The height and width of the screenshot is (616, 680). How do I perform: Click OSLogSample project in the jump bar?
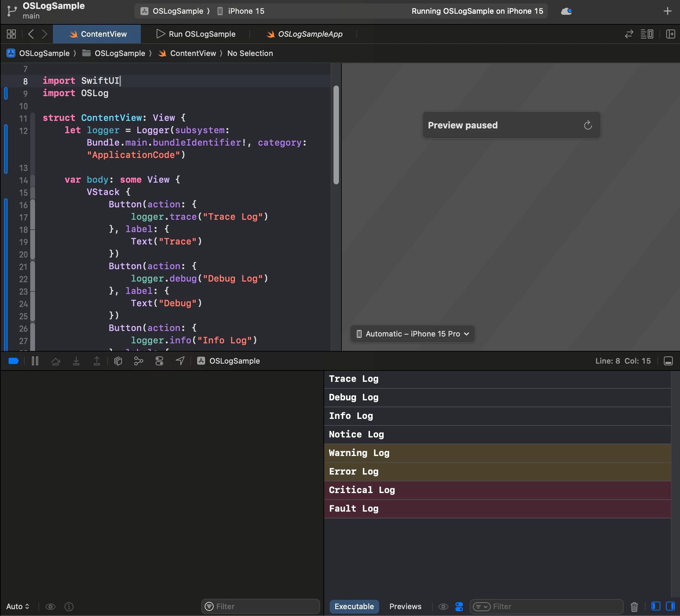tap(38, 53)
